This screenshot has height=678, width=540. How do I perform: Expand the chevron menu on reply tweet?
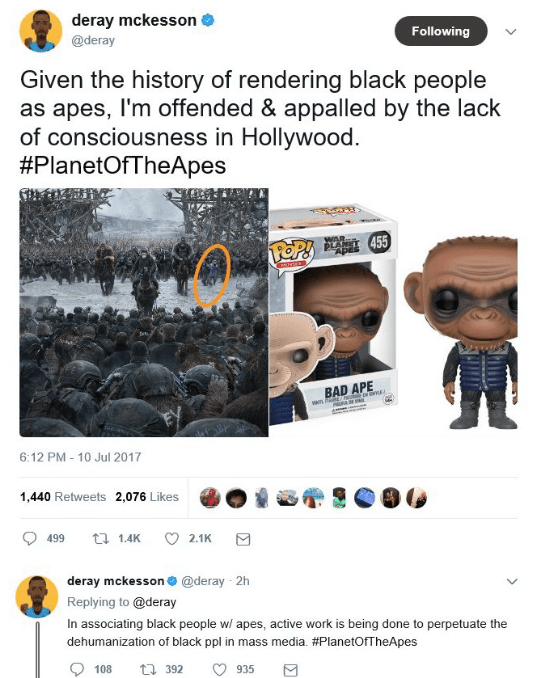pyautogui.click(x=511, y=582)
